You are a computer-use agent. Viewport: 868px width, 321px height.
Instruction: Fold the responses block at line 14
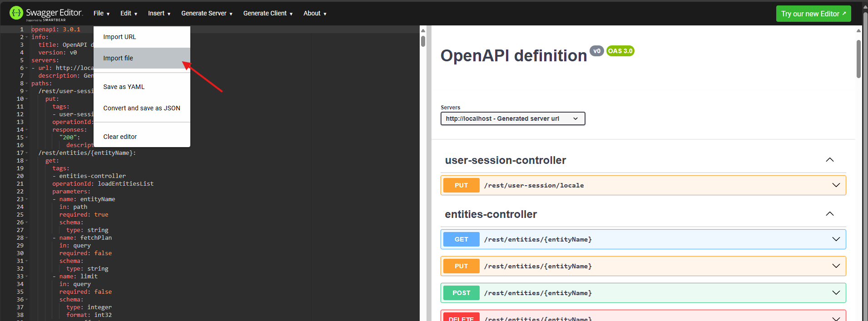click(27, 130)
